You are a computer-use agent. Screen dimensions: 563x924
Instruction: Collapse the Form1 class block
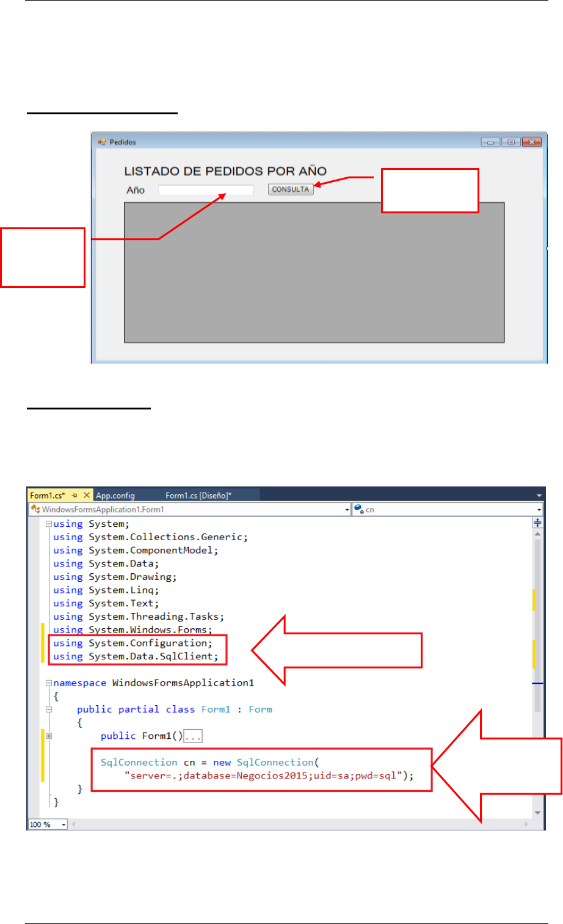49,710
